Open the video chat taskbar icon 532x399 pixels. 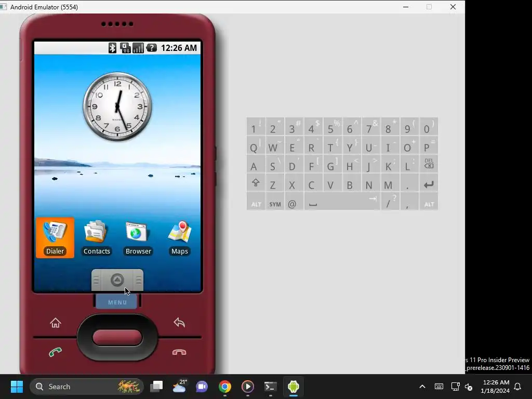tap(202, 387)
